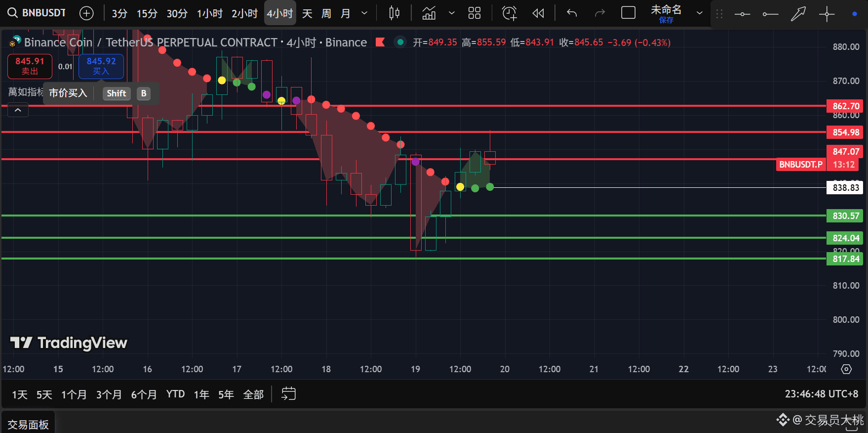This screenshot has width=868, height=433.
Task: Expand the indicators favorites dropdown
Action: point(451,13)
